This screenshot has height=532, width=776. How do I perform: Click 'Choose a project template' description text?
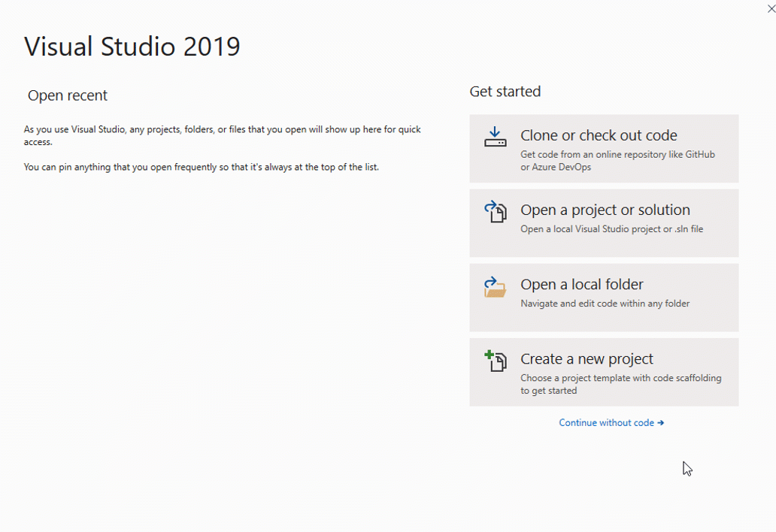620,384
